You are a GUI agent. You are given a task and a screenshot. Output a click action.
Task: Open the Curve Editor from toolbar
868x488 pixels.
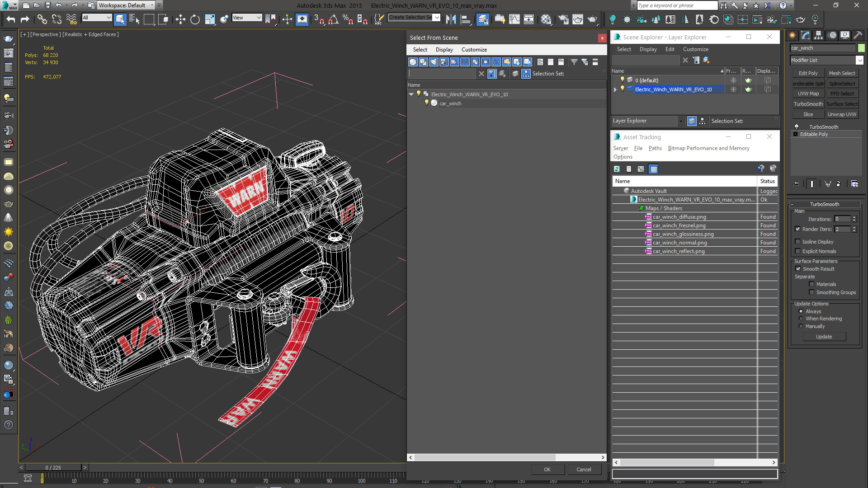click(514, 19)
